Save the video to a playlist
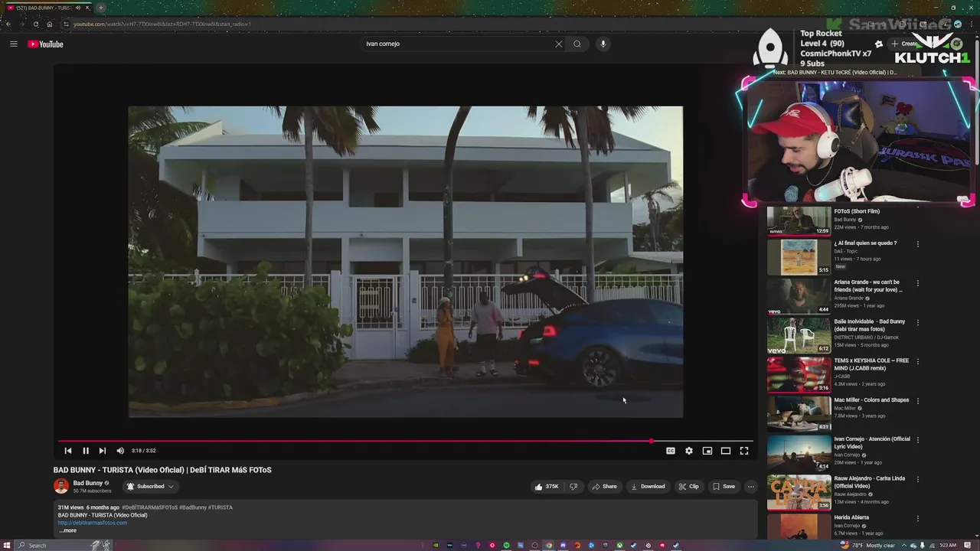This screenshot has height=551, width=980. tap(724, 486)
